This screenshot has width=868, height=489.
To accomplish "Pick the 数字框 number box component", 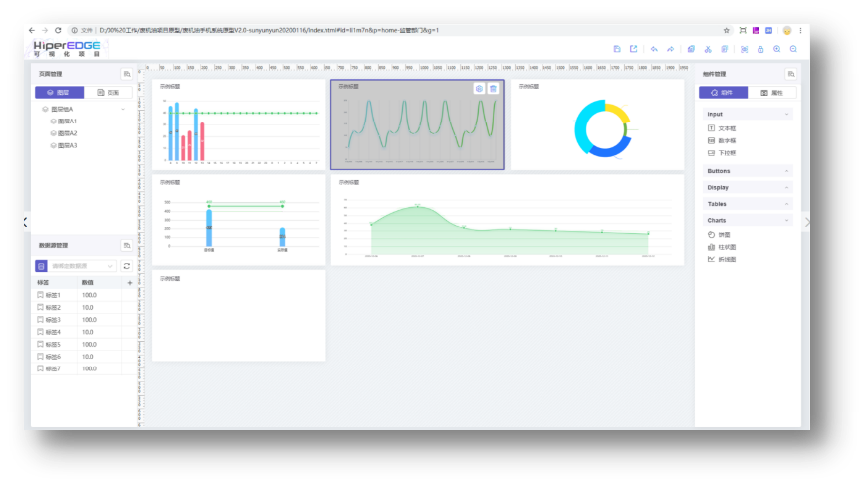I will [x=722, y=140].
